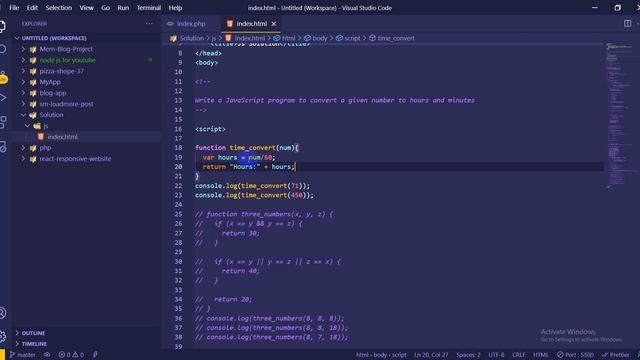Click html › body › script status bar path
The width and height of the screenshot is (640, 360).
pos(381,355)
